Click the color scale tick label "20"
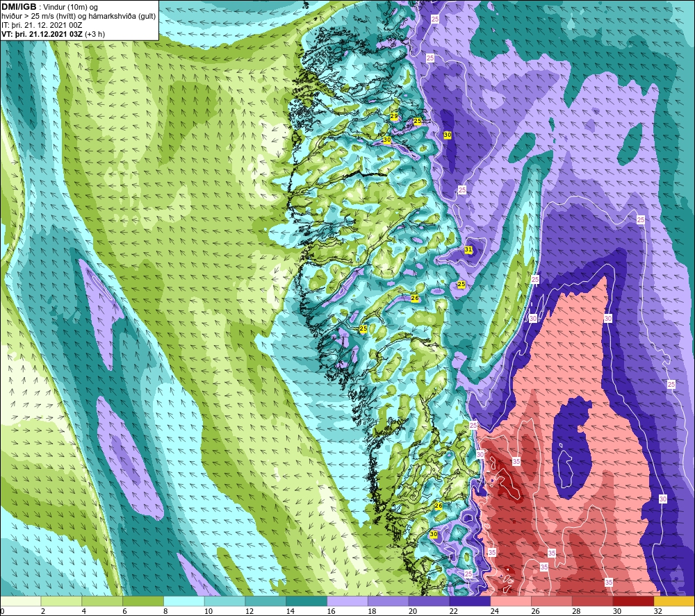The height and width of the screenshot is (616, 695). tap(413, 611)
